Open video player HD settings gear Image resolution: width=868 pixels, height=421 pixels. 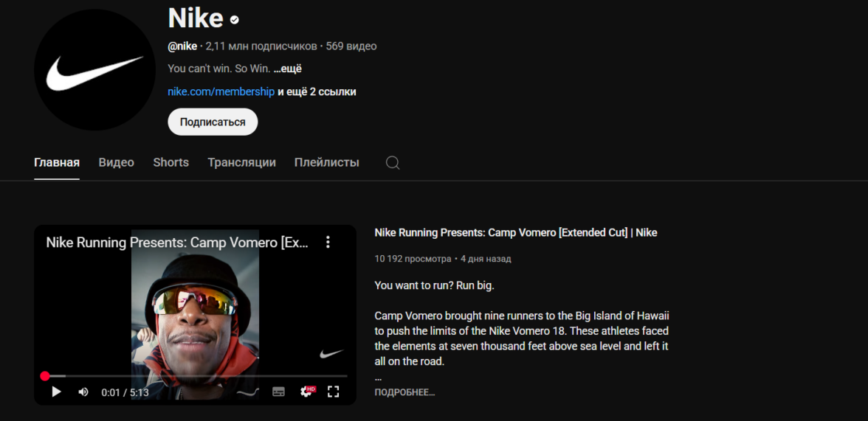click(307, 391)
